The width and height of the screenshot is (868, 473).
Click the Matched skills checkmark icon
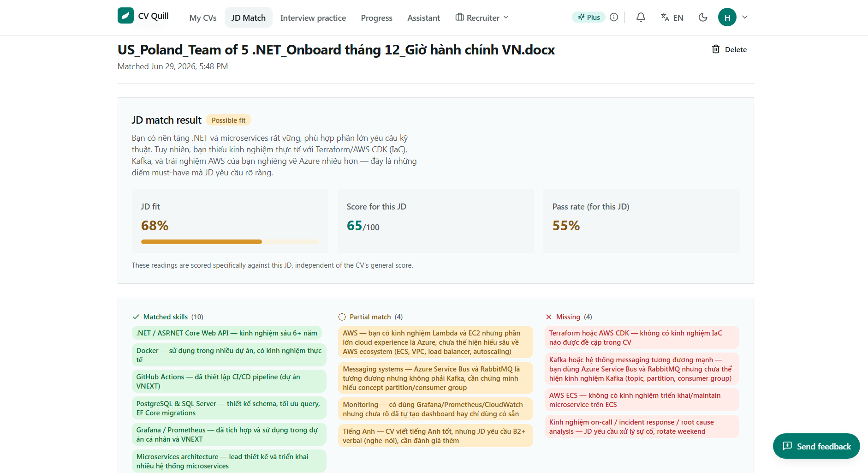click(136, 317)
